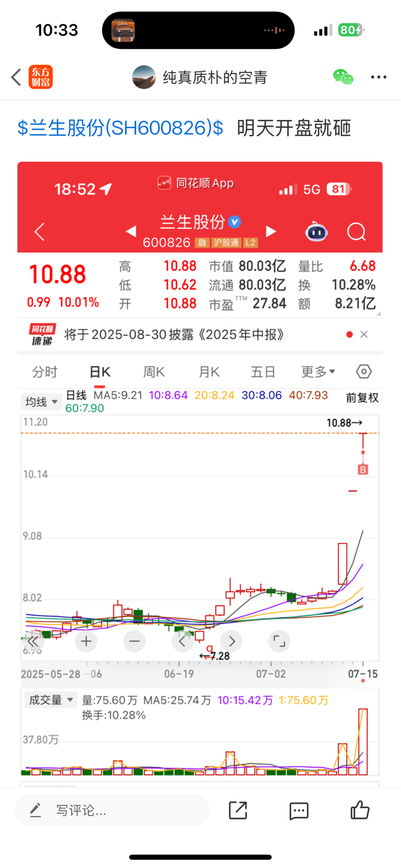Tap the 市值 80.03亿 value
Image resolution: width=401 pixels, height=868 pixels.
coord(262,266)
